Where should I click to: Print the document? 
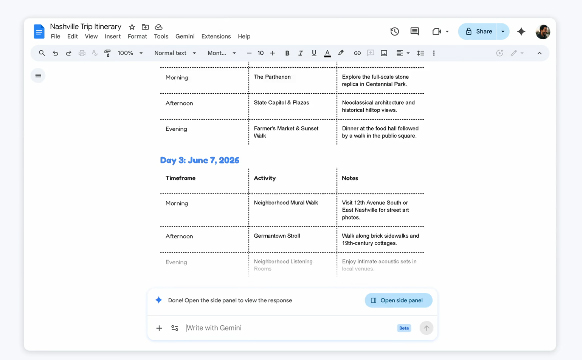[82, 53]
